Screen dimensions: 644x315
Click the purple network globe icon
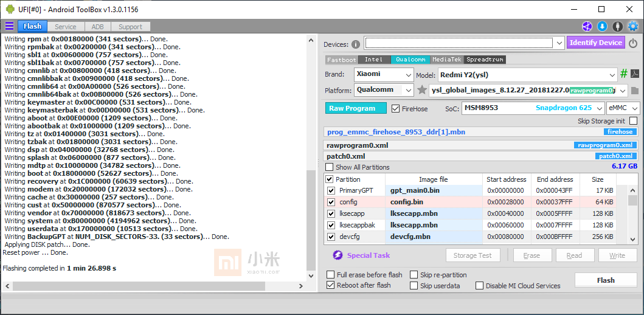tap(587, 26)
